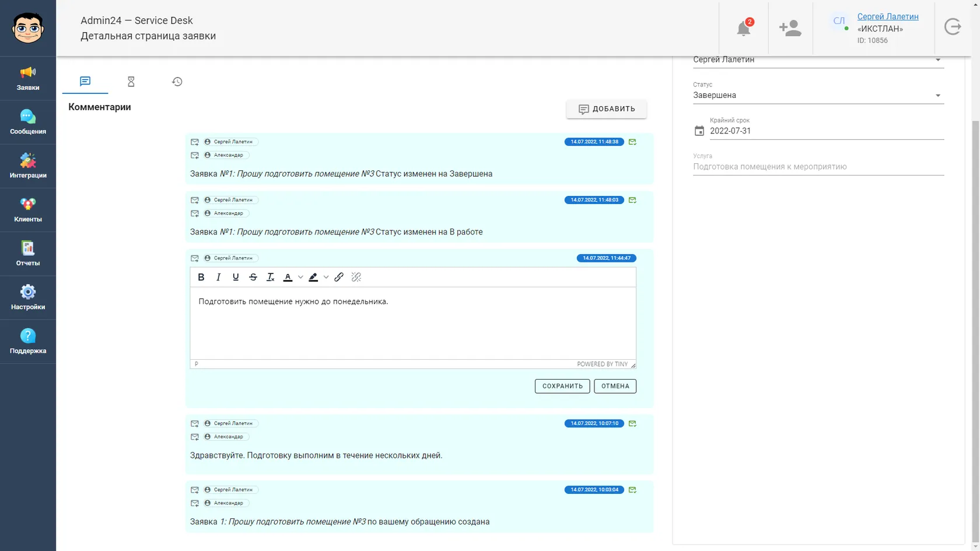Switch to the hourglass time tab
Screen dimensions: 980x551
(x=131, y=81)
